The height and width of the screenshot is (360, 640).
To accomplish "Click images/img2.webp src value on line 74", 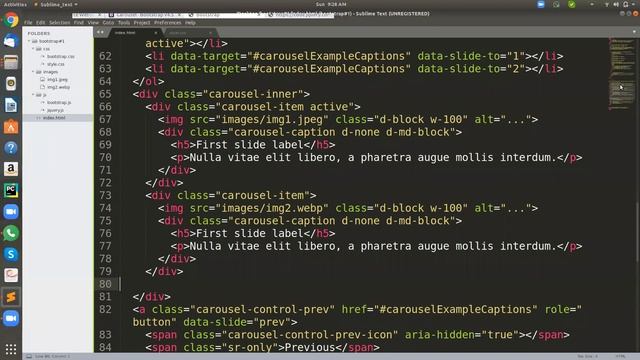I will 275,208.
